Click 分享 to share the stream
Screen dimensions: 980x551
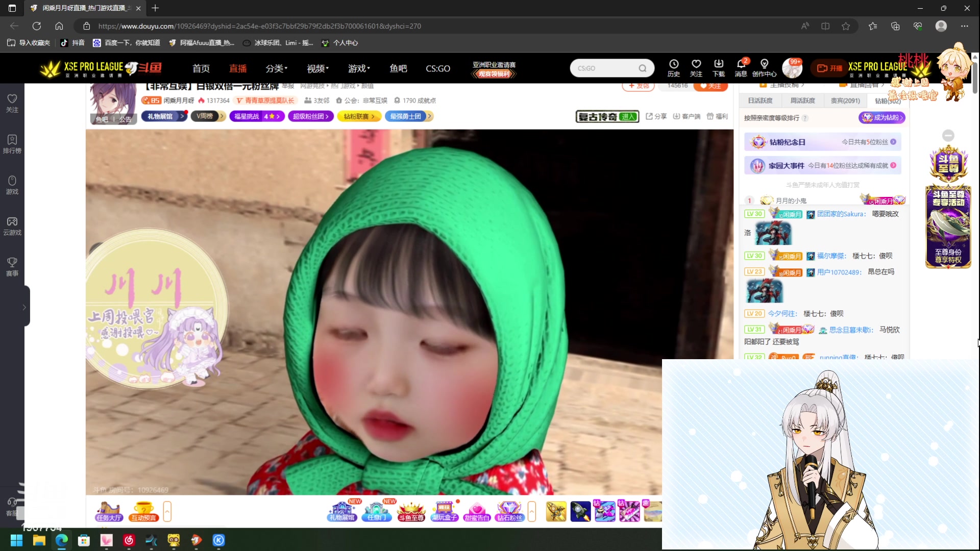[x=656, y=116]
